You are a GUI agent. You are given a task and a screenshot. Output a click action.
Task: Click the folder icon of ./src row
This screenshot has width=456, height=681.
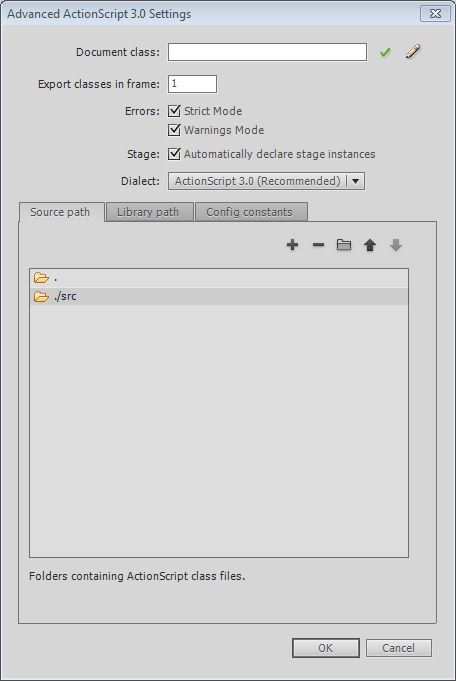point(41,297)
